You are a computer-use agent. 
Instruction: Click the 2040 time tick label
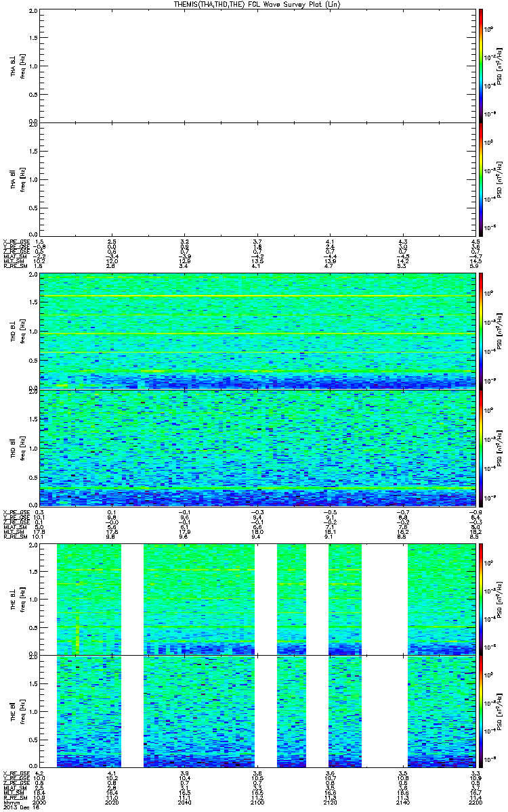pos(185,803)
